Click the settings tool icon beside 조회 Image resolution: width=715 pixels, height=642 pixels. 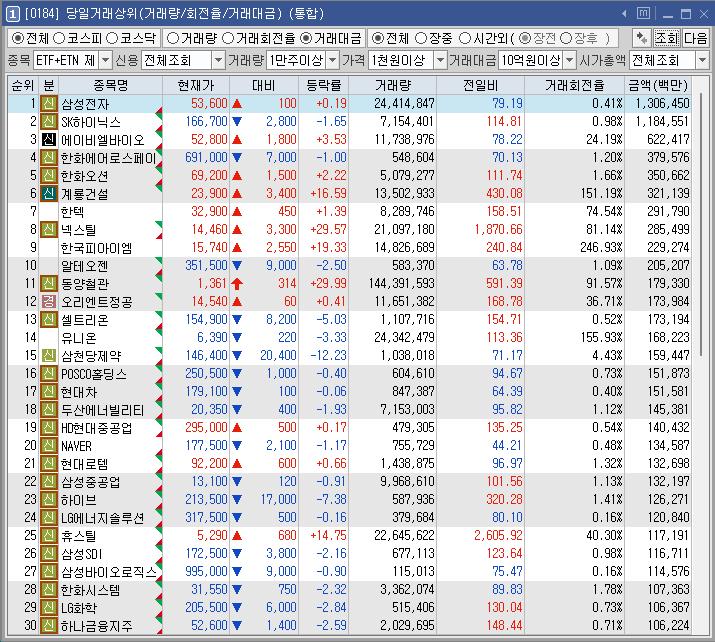(x=642, y=38)
